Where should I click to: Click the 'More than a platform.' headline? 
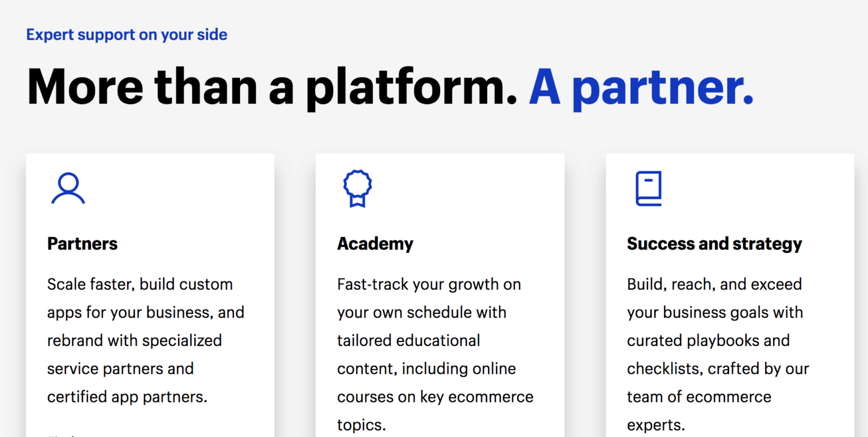tap(272, 86)
